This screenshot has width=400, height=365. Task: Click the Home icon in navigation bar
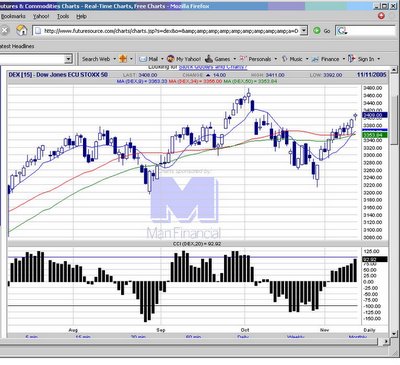[22, 30]
